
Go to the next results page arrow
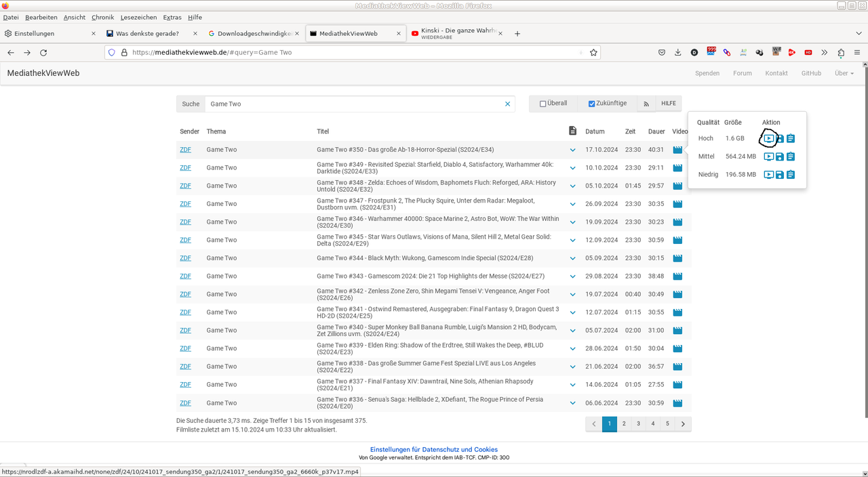tap(683, 424)
